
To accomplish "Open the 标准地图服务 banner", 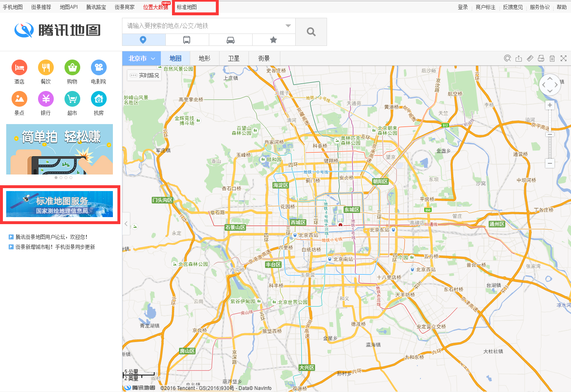I will tap(60, 204).
